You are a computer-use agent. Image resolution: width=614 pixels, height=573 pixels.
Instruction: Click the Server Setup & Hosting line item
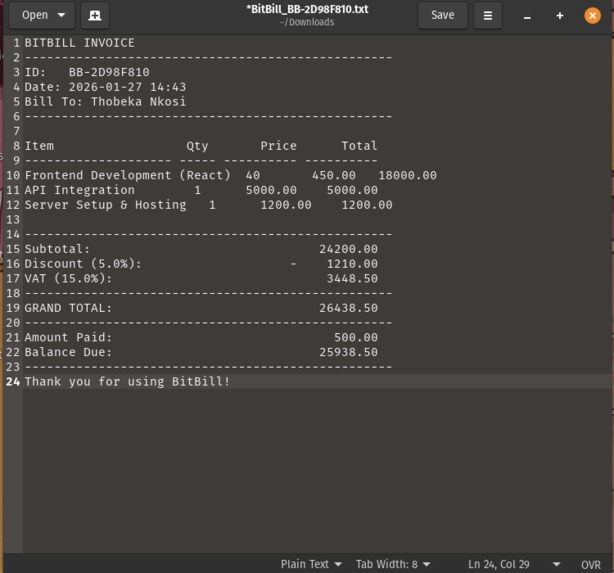[105, 205]
